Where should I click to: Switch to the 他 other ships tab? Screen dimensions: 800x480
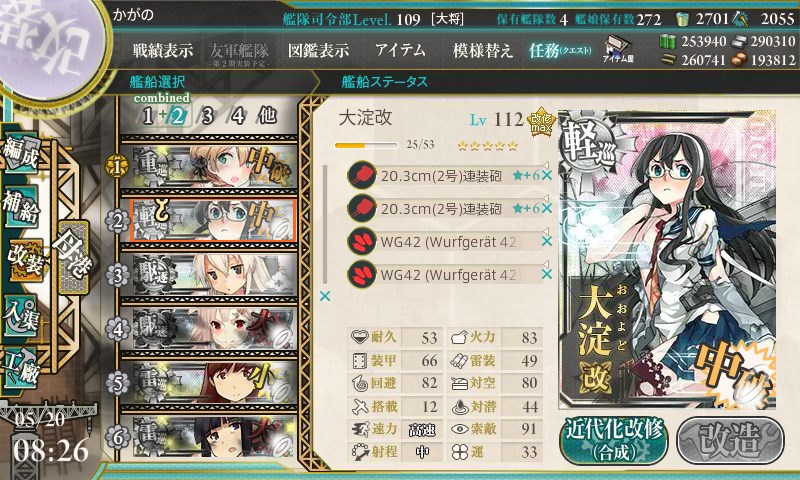pyautogui.click(x=267, y=116)
